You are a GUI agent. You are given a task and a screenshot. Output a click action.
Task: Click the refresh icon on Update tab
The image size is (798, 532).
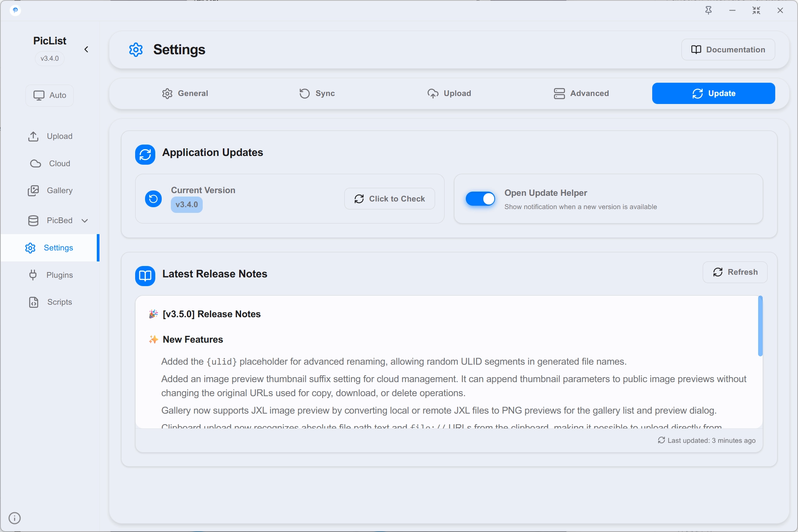click(x=698, y=93)
